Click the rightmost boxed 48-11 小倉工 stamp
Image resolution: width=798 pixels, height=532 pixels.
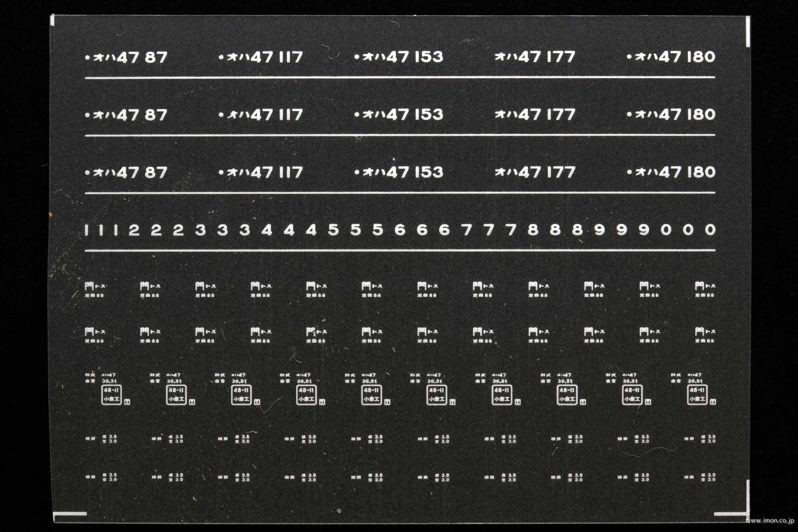(x=697, y=395)
